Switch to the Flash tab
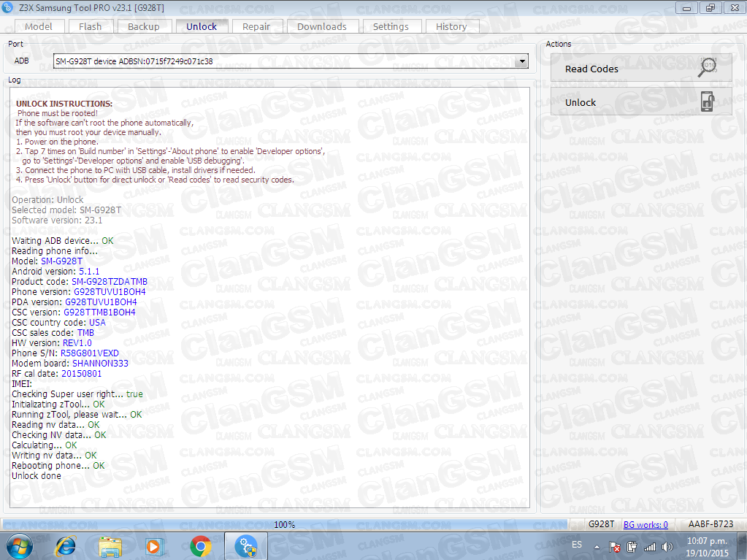The width and height of the screenshot is (747, 560). 91,27
